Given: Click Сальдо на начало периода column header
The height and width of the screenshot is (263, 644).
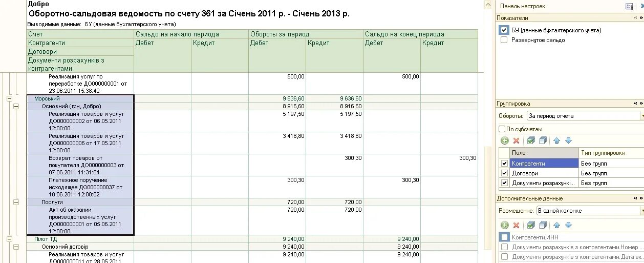Looking at the screenshot, I should pyautogui.click(x=191, y=34).
